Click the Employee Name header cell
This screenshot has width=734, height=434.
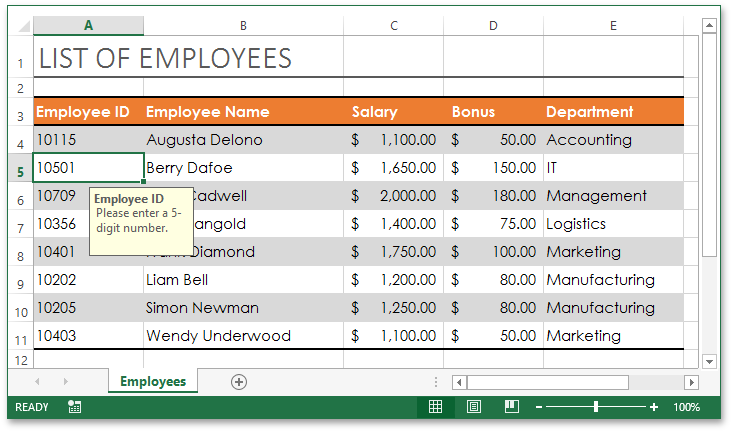(x=243, y=111)
